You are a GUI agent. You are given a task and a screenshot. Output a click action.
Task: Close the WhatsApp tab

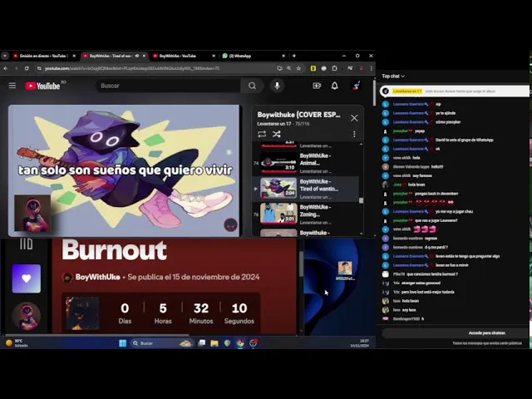point(283,56)
